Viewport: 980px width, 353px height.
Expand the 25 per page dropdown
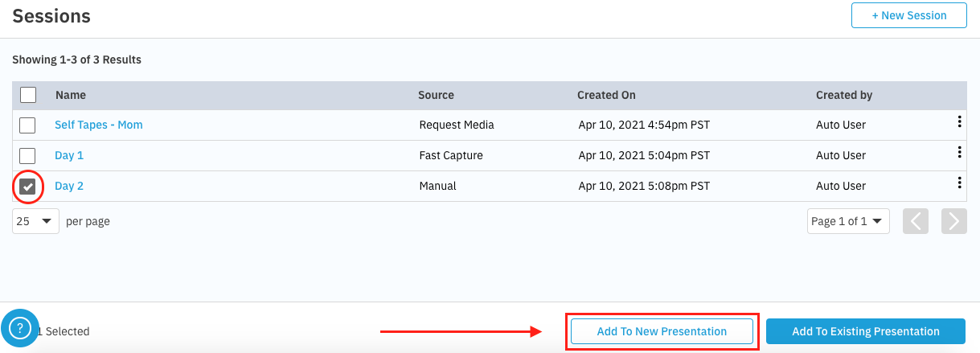pyautogui.click(x=35, y=221)
